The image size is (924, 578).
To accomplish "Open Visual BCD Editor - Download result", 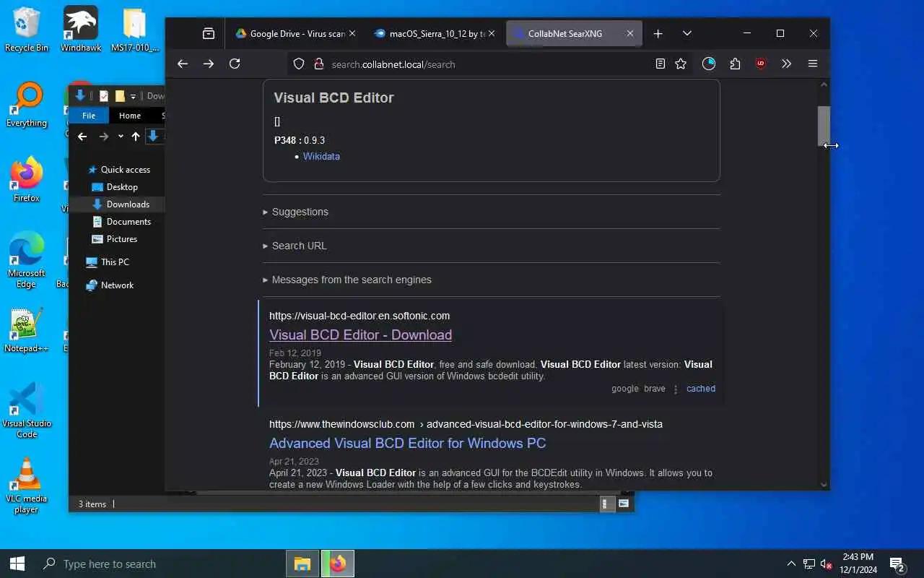I will (360, 335).
